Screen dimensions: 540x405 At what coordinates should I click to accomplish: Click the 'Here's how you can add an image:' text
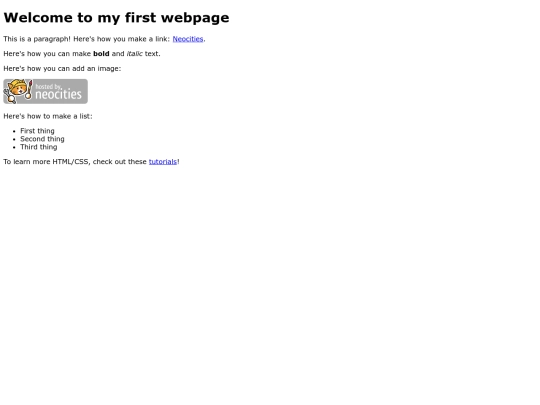point(62,69)
